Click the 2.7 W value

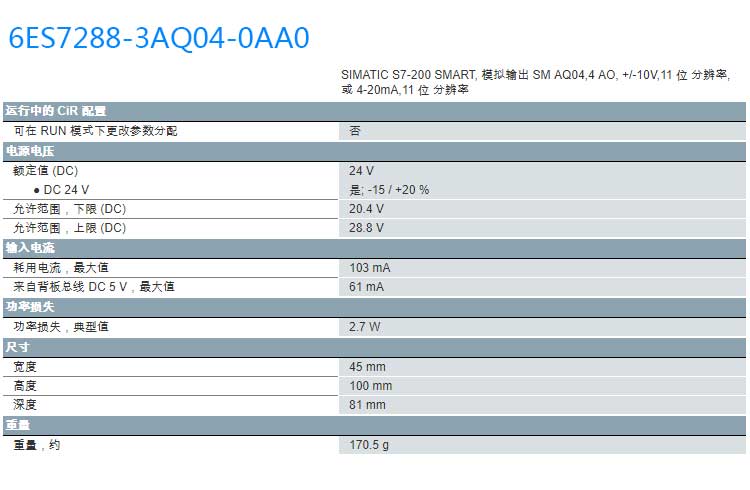point(364,327)
